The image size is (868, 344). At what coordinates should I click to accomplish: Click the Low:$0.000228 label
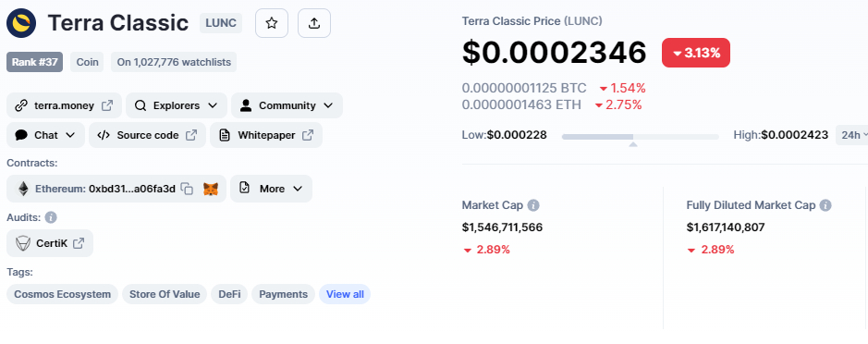[x=505, y=135]
